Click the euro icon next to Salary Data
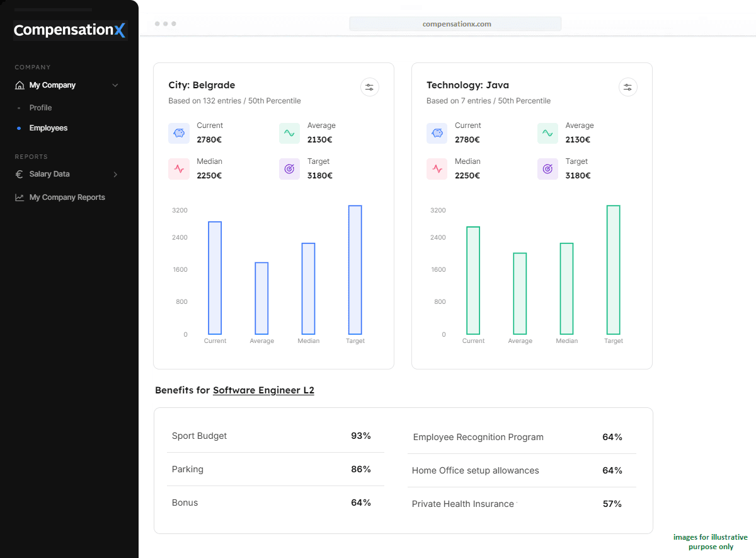 (20, 174)
